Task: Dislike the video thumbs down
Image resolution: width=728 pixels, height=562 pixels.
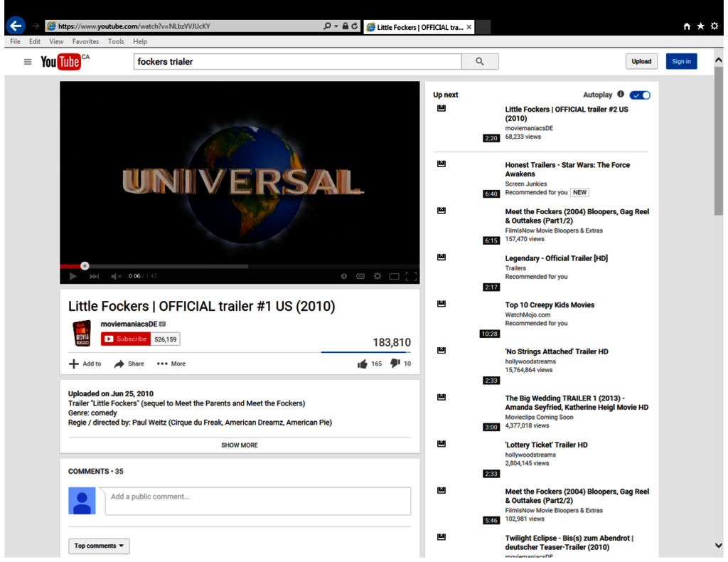Action: coord(395,364)
